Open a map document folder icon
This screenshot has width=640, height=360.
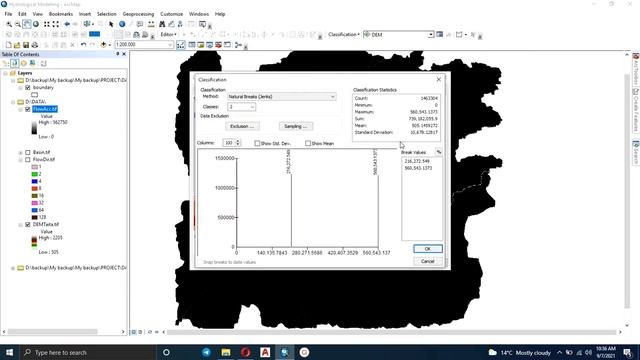coord(17,44)
